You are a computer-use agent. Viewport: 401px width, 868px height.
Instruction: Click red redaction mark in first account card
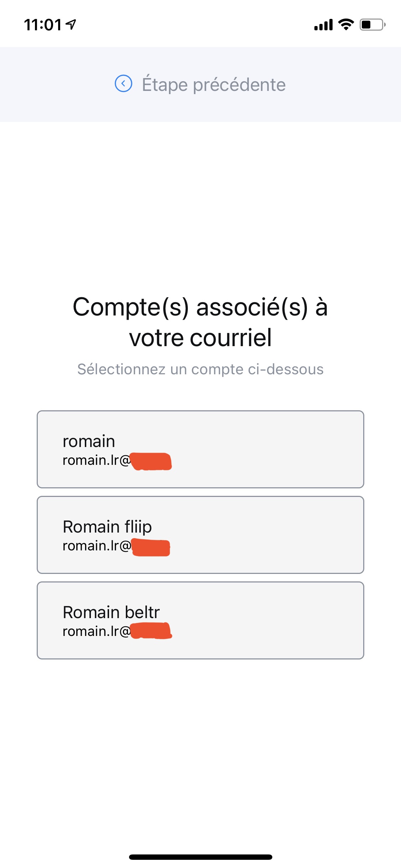[151, 461]
